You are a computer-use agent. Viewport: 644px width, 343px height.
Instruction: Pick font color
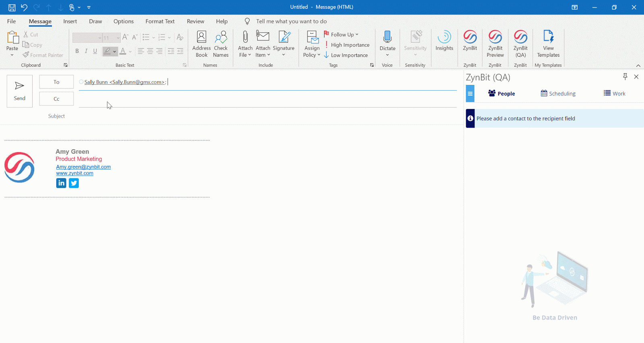[123, 51]
